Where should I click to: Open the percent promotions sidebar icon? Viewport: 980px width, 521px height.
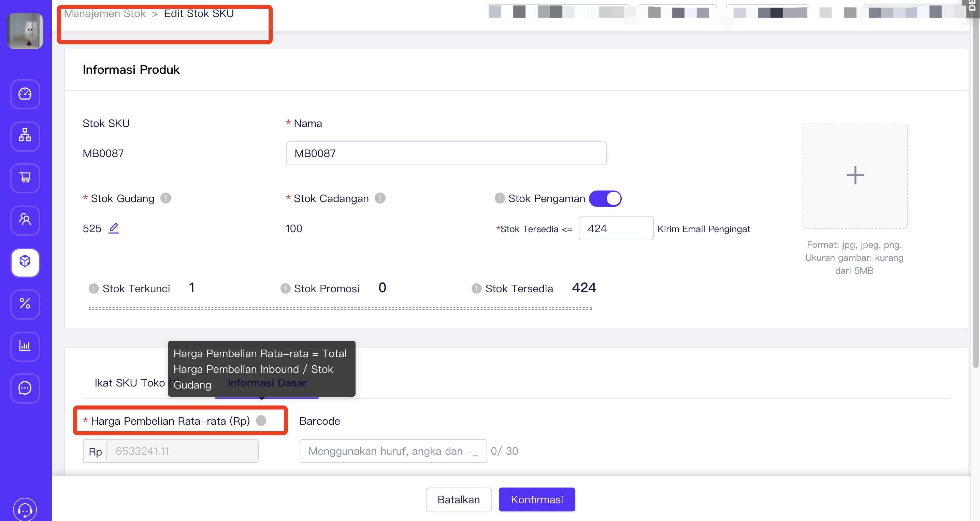[x=25, y=304]
